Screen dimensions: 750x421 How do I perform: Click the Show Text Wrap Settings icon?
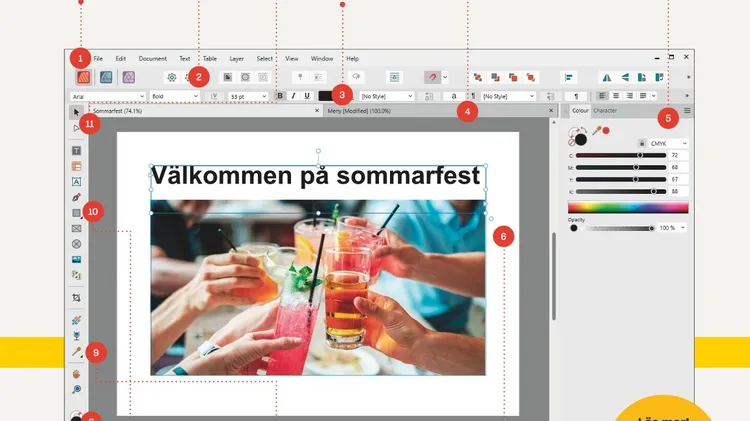pyautogui.click(x=394, y=77)
